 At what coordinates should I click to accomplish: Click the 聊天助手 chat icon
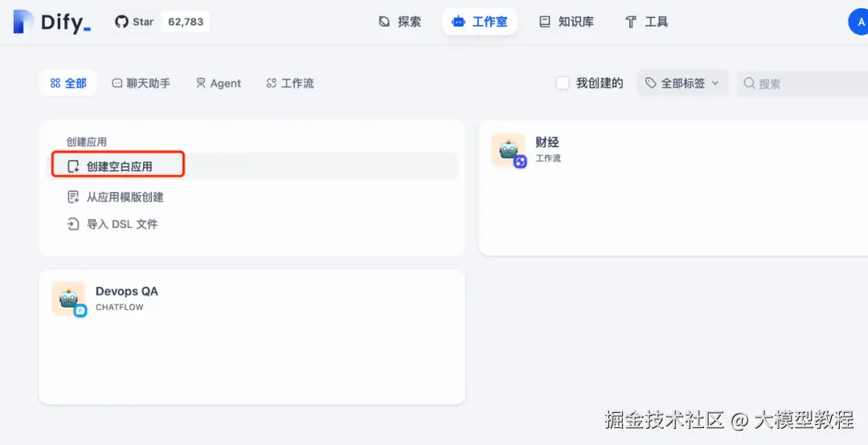[117, 83]
